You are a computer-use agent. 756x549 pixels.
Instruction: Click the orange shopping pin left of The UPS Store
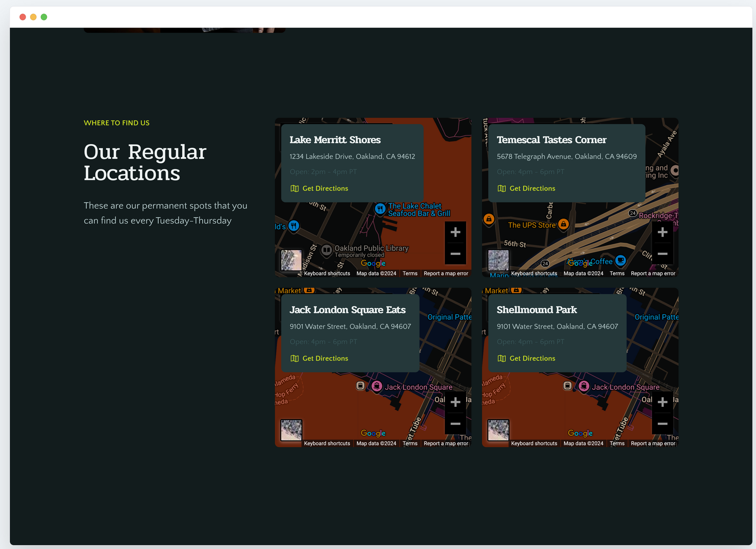click(489, 219)
